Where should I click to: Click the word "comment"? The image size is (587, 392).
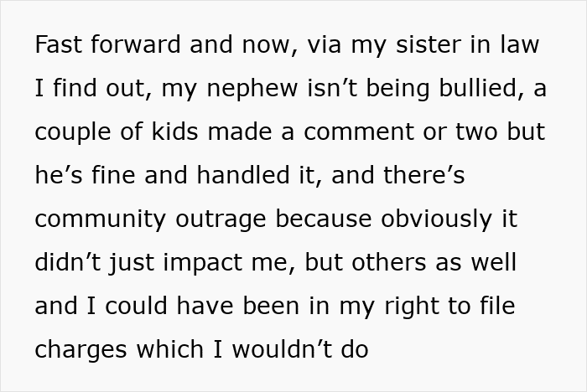pyautogui.click(x=359, y=132)
